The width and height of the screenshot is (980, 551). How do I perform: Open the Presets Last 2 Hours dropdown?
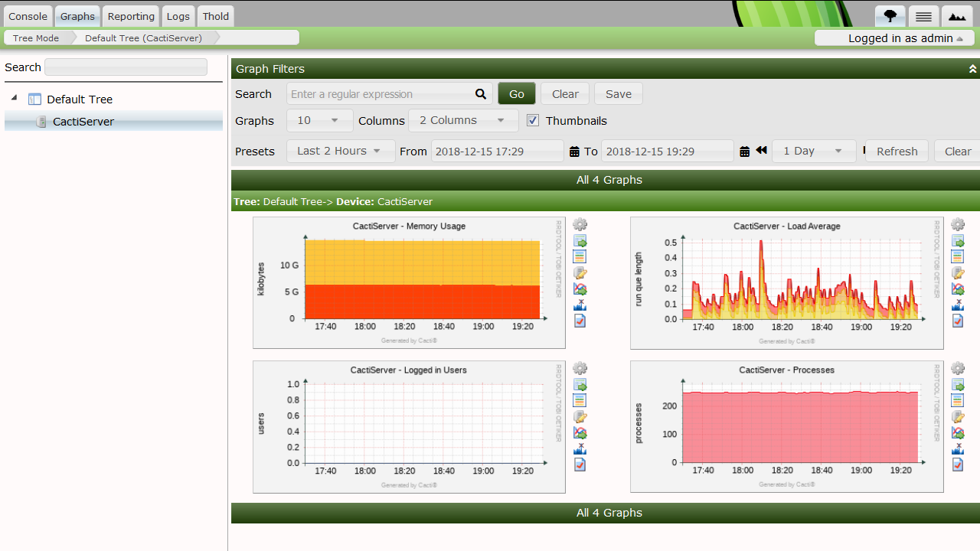pos(341,151)
